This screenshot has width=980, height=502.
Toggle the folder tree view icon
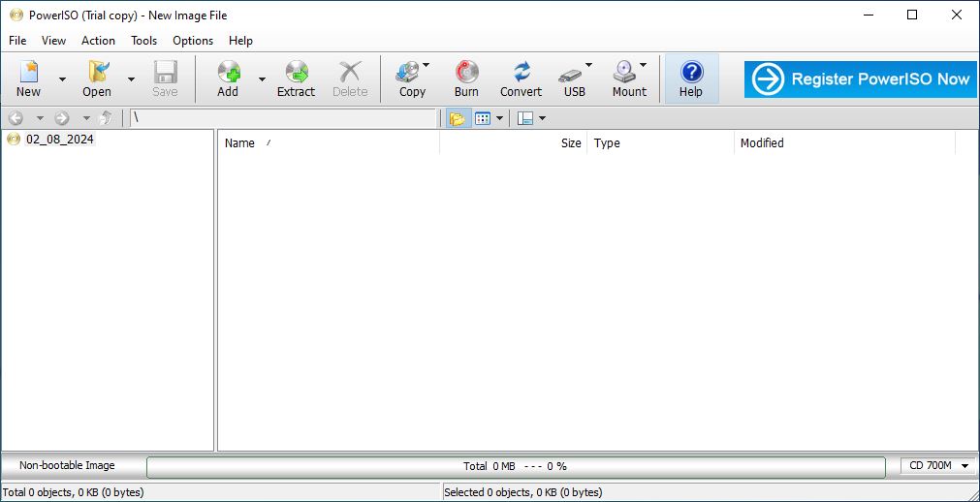point(458,118)
